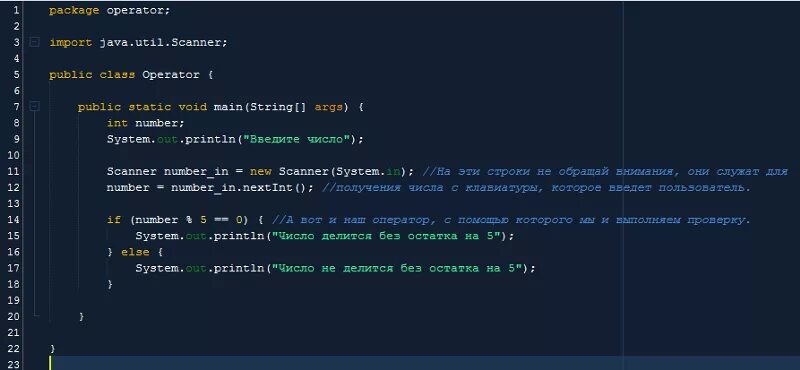Image resolution: width=800 pixels, height=370 pixels.
Task: Click the 'number % 5 == 0' condition
Action: click(188, 220)
